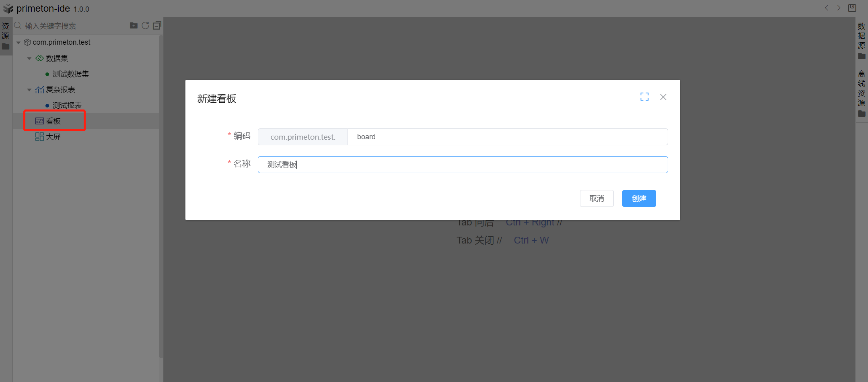Click the new folder icon in resource panel
The height and width of the screenshot is (382, 868).
(134, 26)
